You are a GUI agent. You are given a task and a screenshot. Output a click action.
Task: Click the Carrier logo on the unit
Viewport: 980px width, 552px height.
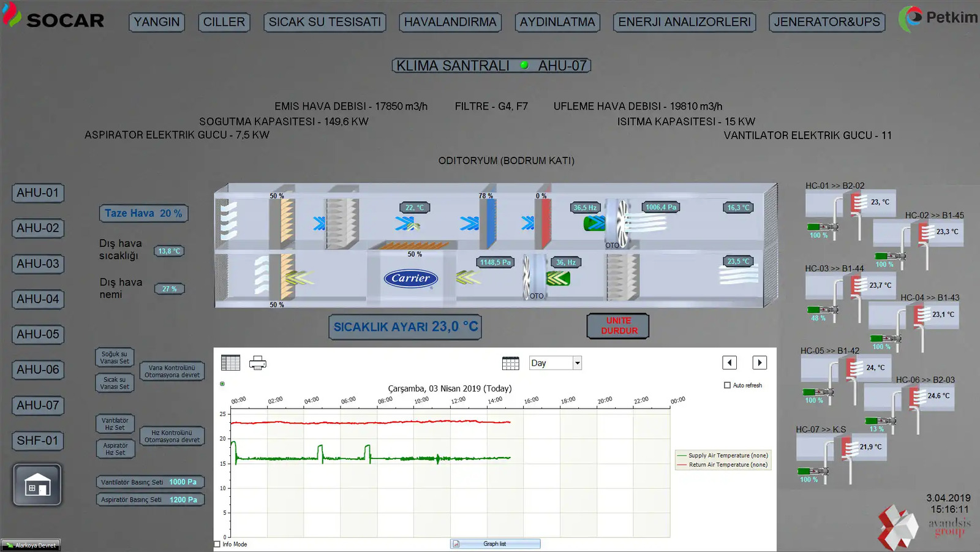click(410, 279)
